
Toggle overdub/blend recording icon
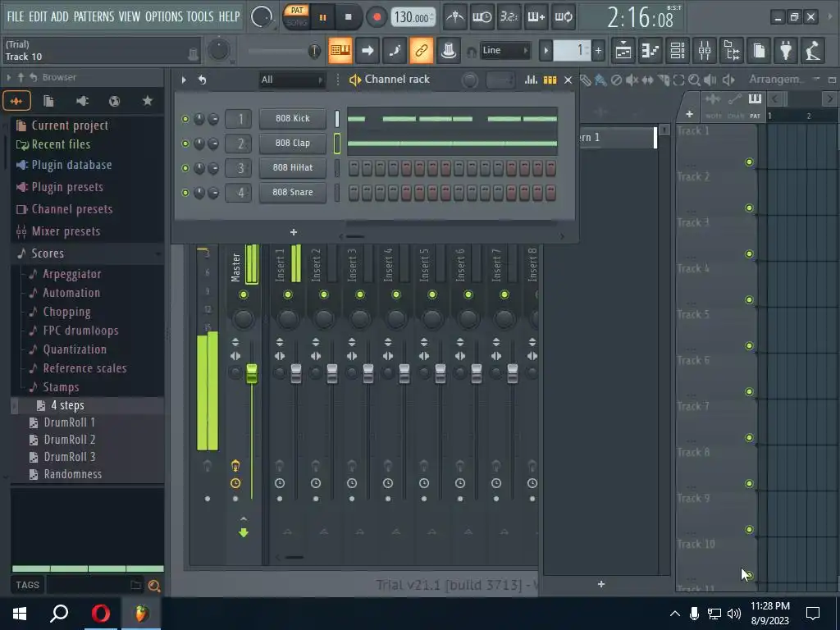536,17
